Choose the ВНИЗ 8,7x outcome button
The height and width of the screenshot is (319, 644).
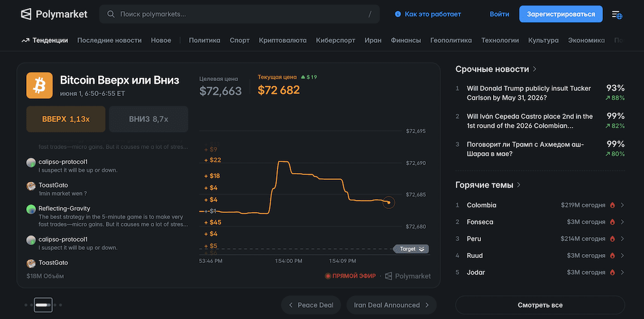149,119
